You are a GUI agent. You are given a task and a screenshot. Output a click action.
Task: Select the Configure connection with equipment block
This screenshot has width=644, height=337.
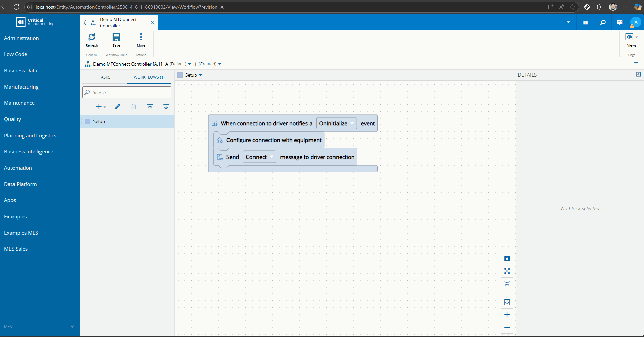pos(269,140)
